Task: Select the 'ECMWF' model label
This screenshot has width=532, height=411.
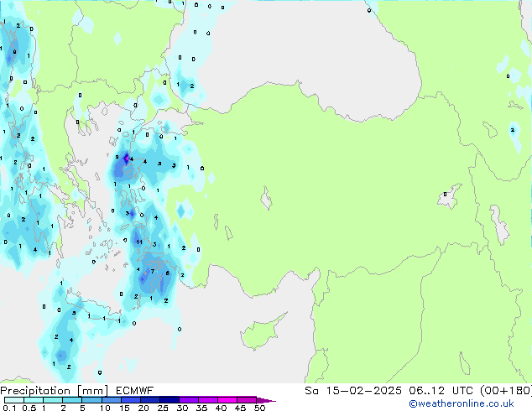Action: coord(134,391)
